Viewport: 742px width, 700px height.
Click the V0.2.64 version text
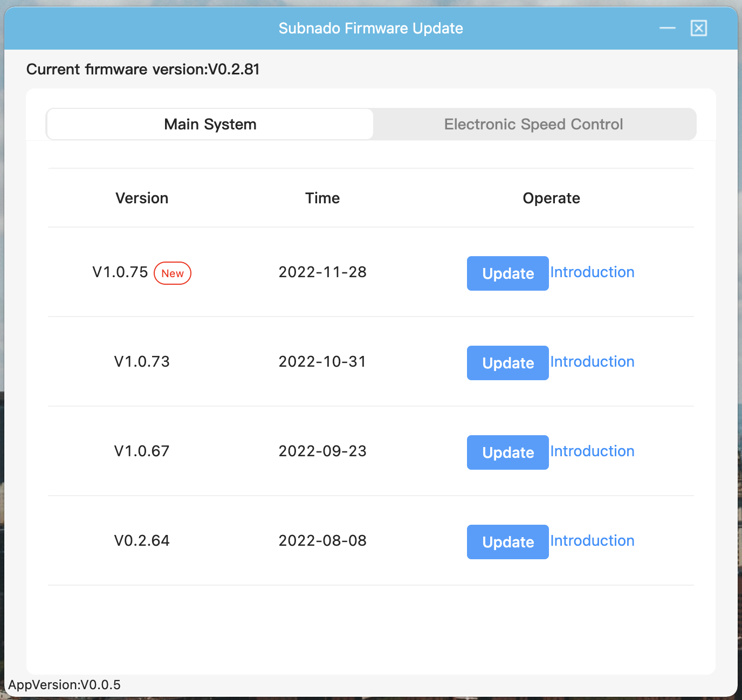click(142, 541)
